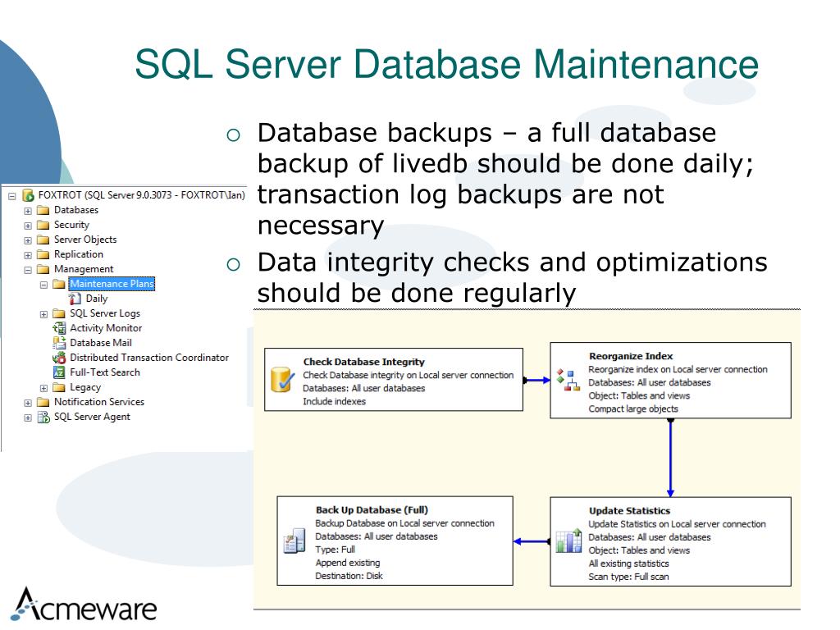This screenshot has width=840, height=630.
Task: Expand the Databases folder node
Action: click(28, 211)
